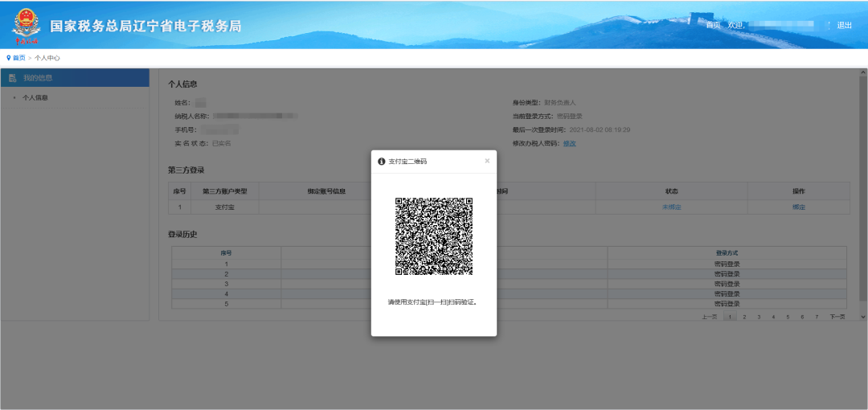868x410 pixels.
Task: Click 支付宝 cell in third-party table
Action: tap(225, 207)
